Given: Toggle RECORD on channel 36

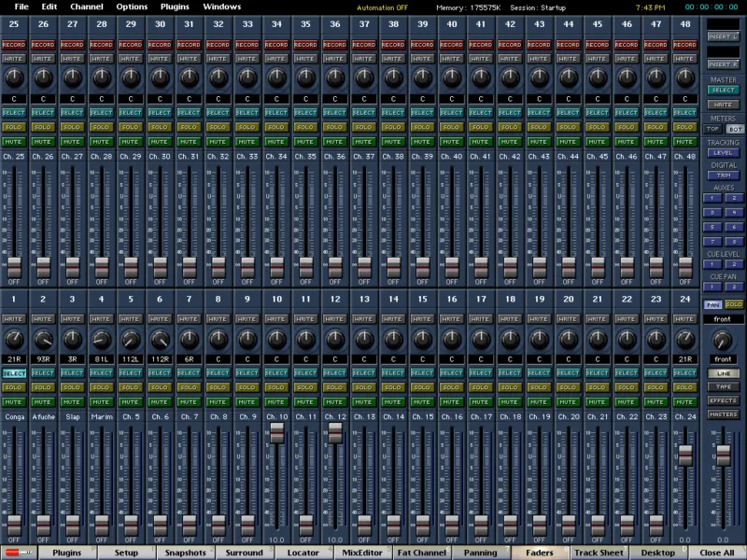Looking at the screenshot, I should [335, 45].
